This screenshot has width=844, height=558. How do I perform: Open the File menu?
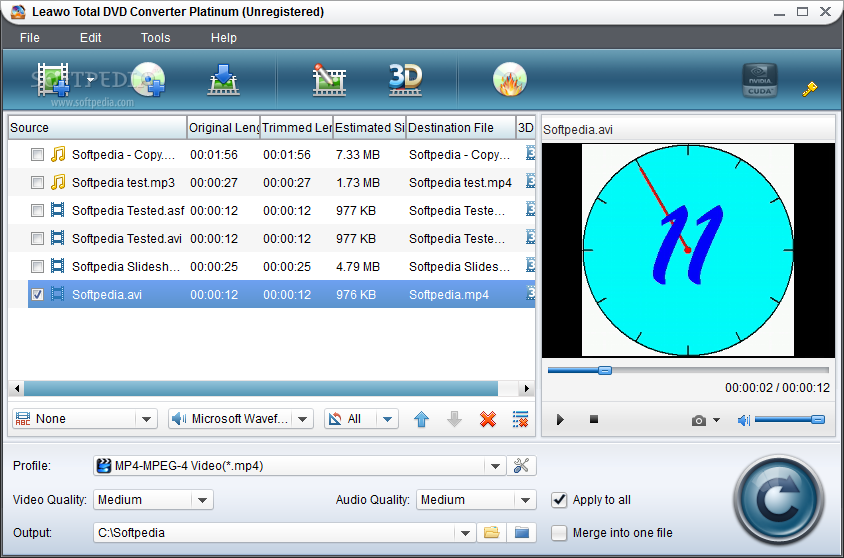[30, 38]
